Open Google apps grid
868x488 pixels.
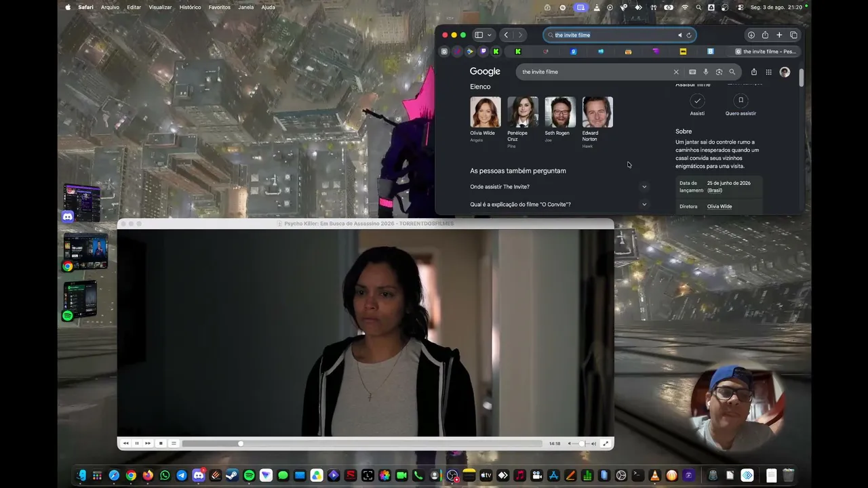(x=768, y=72)
